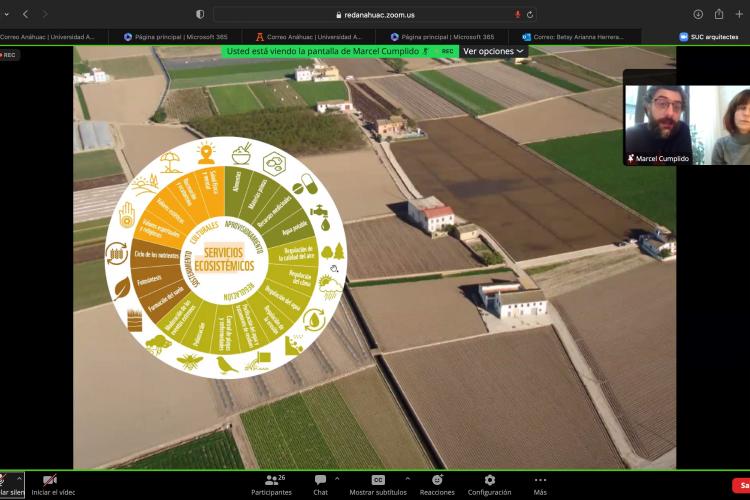Click the SERVICIOS ECOSISTÉMICOS center title
This screenshot has width=750, height=500.
point(224,258)
